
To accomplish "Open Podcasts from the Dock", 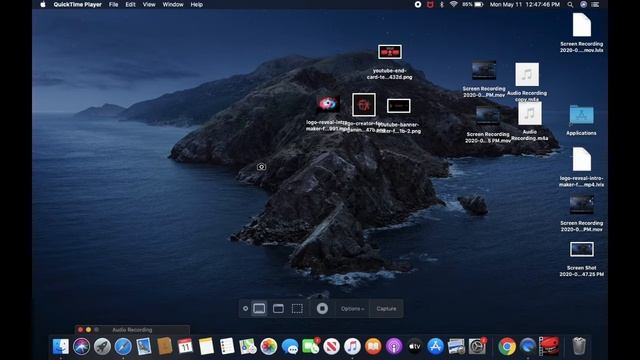I will 394,347.
